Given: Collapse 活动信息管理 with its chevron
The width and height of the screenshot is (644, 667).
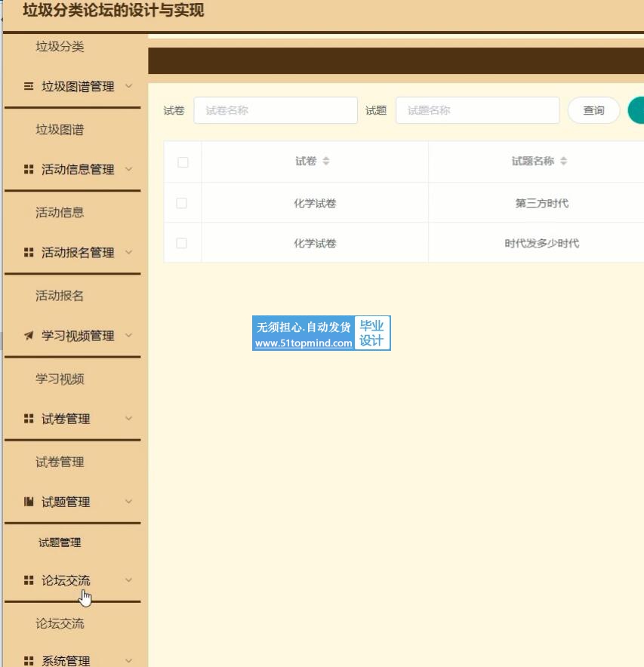Looking at the screenshot, I should [x=128, y=169].
